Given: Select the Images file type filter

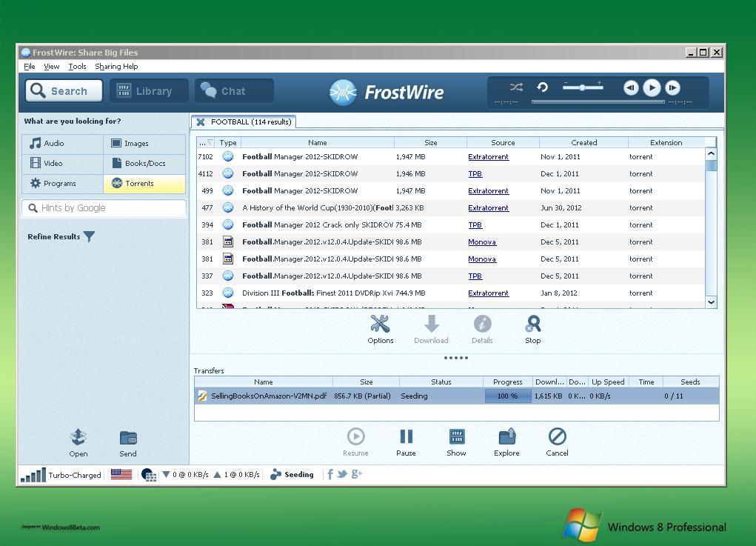Looking at the screenshot, I should click(x=144, y=143).
